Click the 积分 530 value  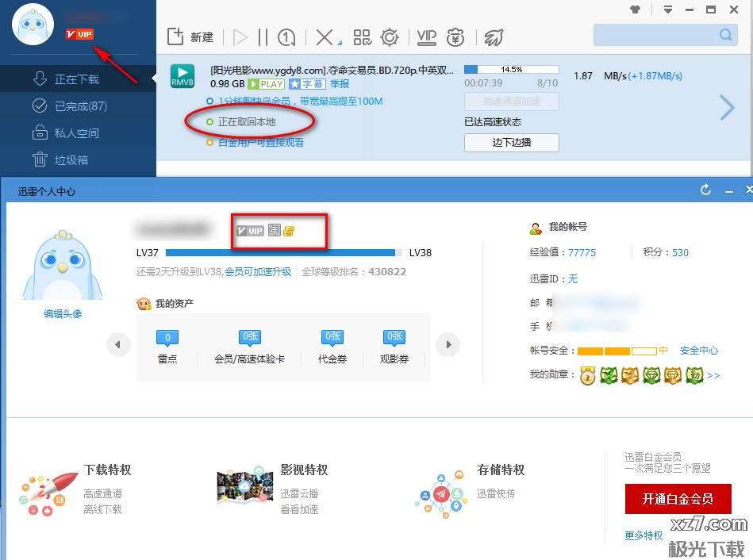pyautogui.click(x=680, y=252)
